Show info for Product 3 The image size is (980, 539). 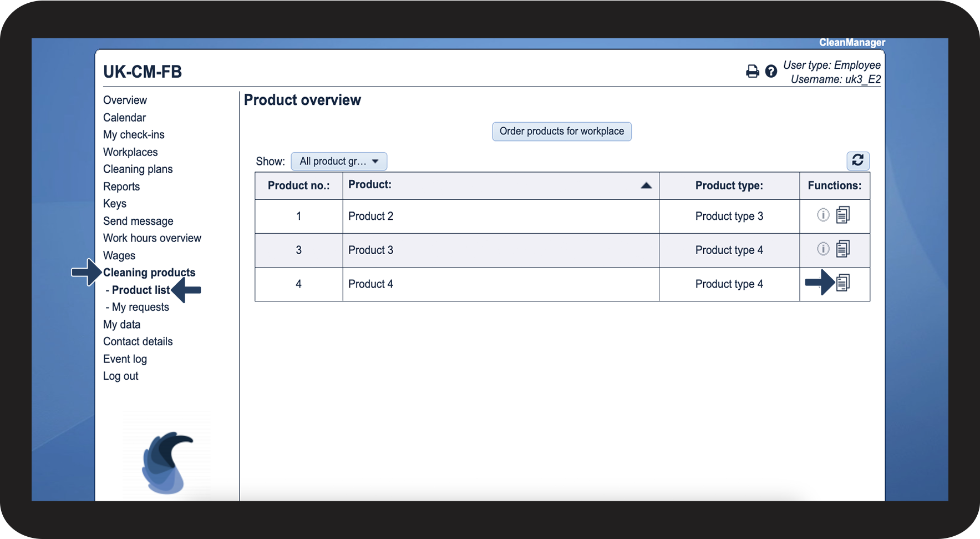[x=823, y=249]
